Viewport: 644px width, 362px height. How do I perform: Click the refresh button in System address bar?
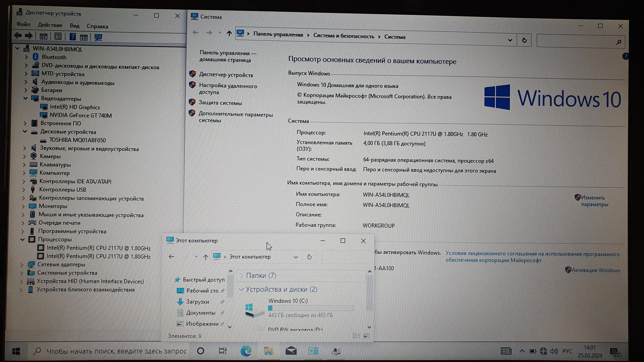pos(524,40)
